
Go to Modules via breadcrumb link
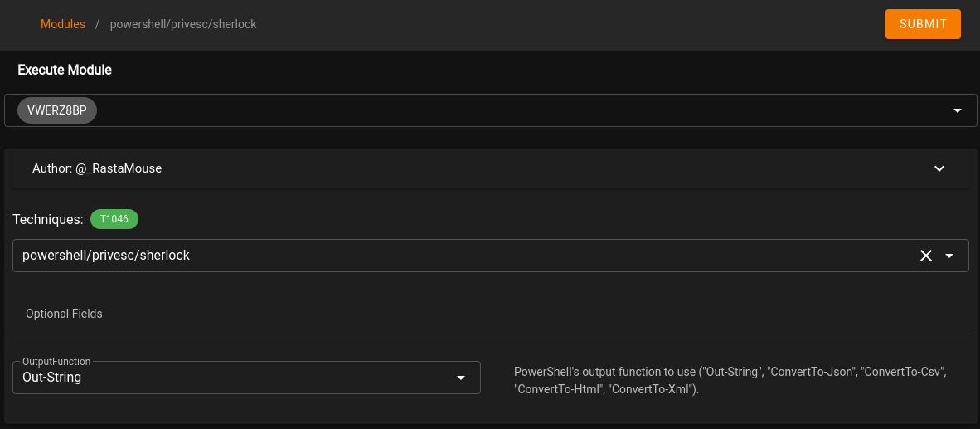click(x=63, y=24)
